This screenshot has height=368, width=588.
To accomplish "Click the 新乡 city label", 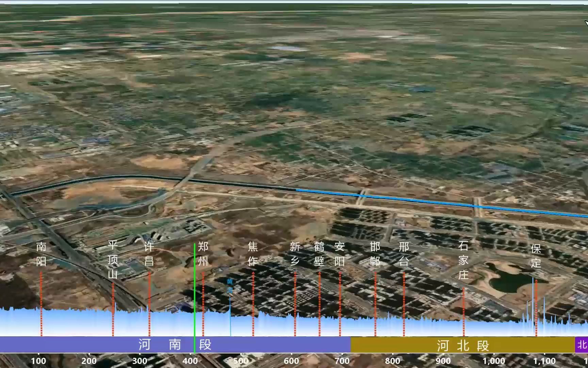I will (295, 254).
